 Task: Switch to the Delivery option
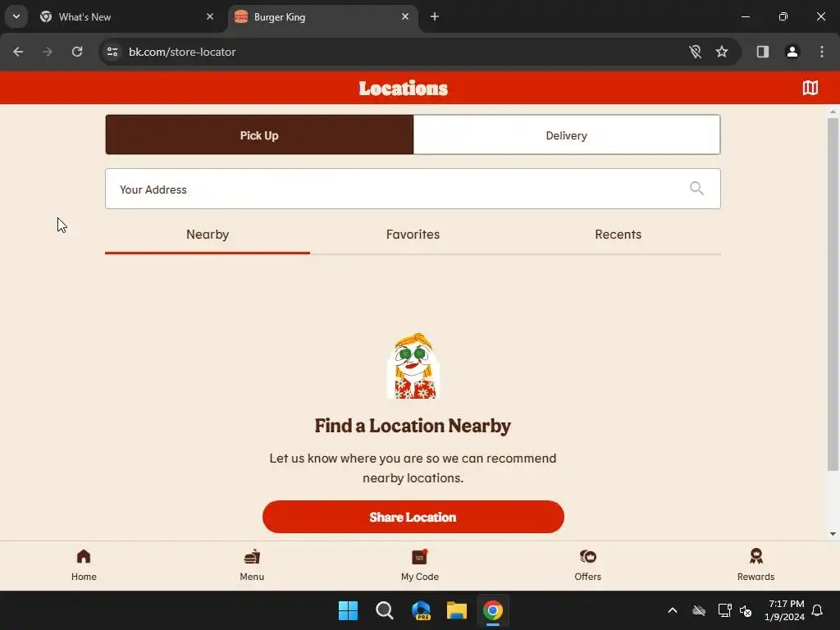566,135
